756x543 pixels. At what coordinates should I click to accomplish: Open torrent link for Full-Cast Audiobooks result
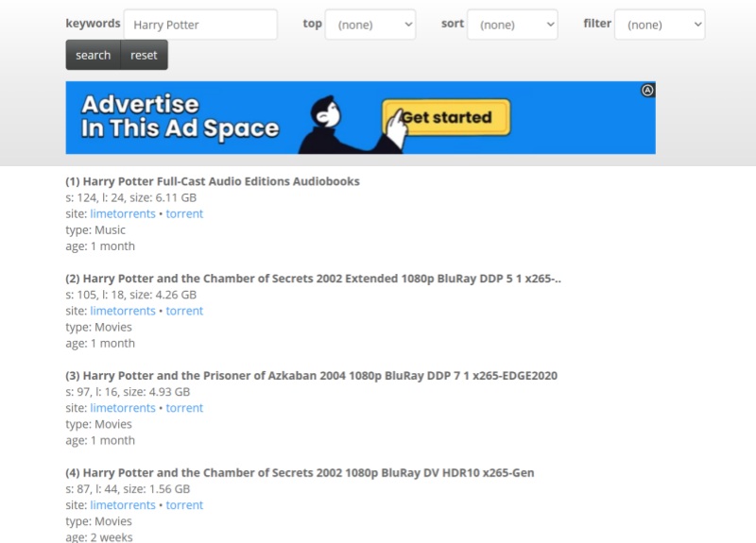184,213
